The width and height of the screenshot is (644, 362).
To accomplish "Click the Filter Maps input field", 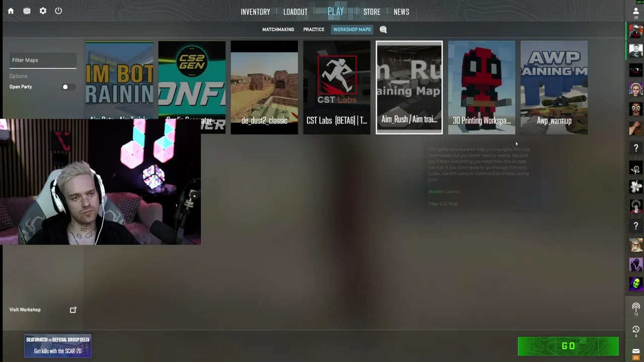I will tap(43, 60).
